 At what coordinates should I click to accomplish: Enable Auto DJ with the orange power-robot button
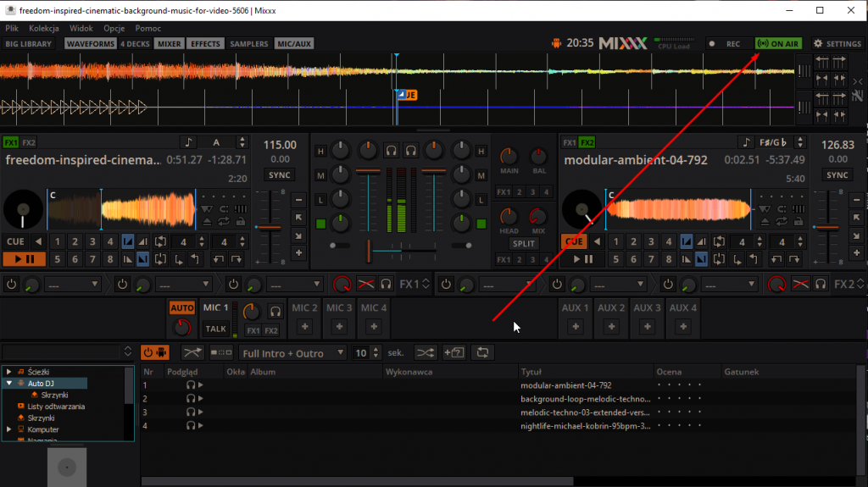point(155,352)
